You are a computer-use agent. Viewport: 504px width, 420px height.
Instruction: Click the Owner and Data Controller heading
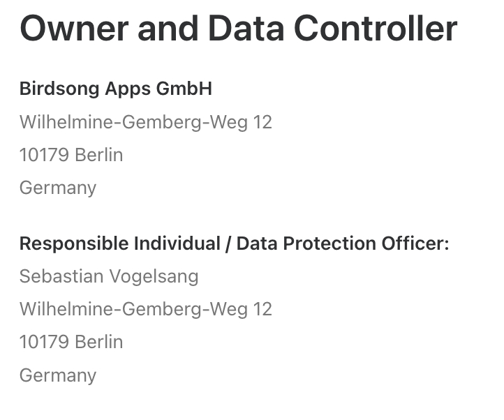click(x=238, y=29)
